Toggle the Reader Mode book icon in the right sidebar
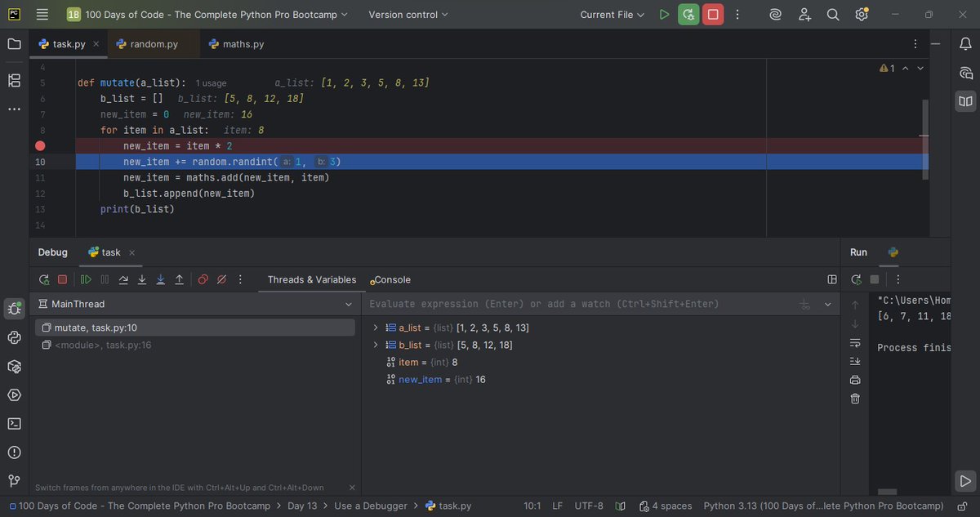This screenshot has width=980, height=517. point(966,101)
